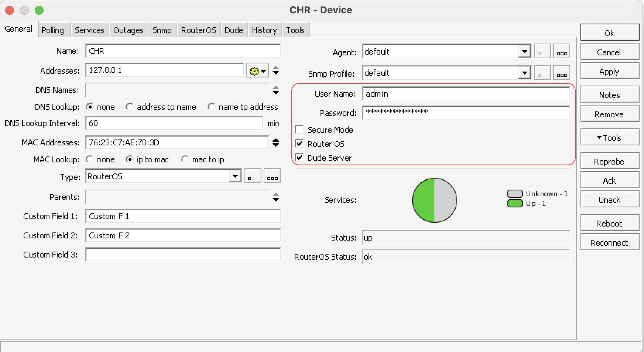Switch to the Polling tab
Viewport: 644px width, 352px height.
(54, 30)
